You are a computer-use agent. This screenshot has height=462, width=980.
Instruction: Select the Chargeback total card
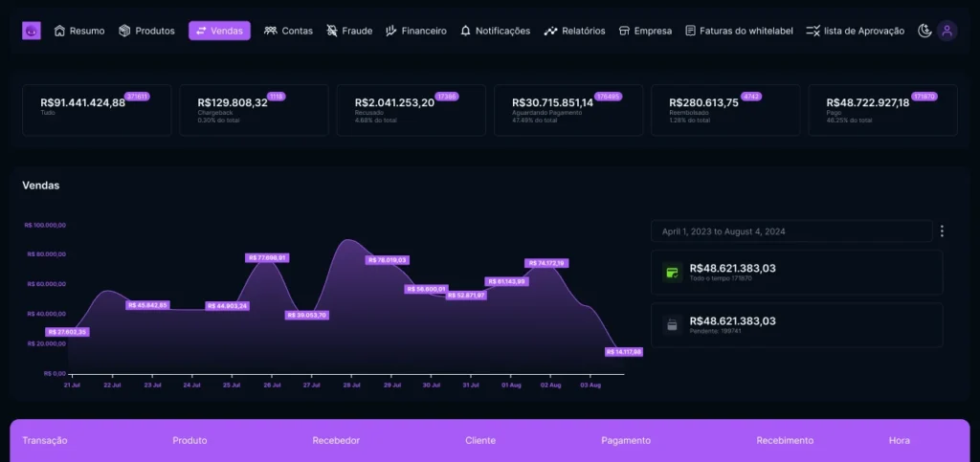[254, 109]
